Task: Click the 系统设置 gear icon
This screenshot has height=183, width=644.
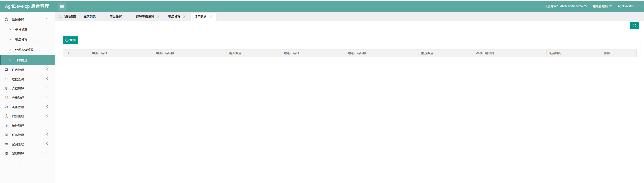Action: point(7,19)
